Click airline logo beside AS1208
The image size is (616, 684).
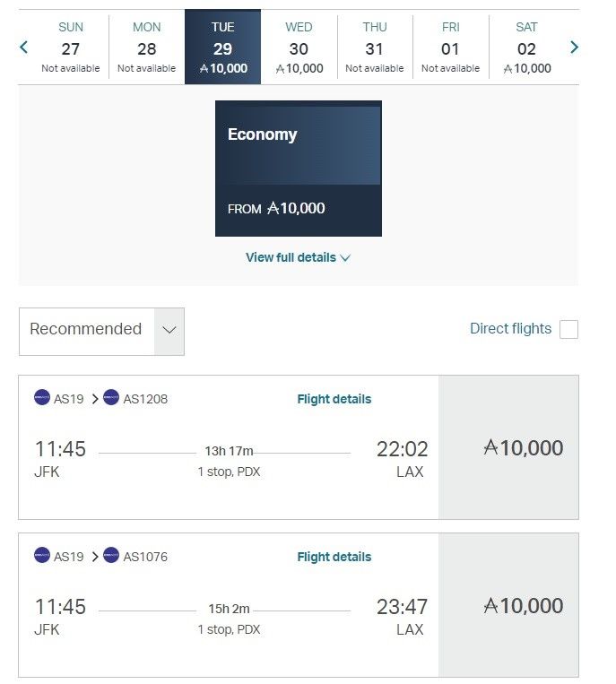pos(111,398)
